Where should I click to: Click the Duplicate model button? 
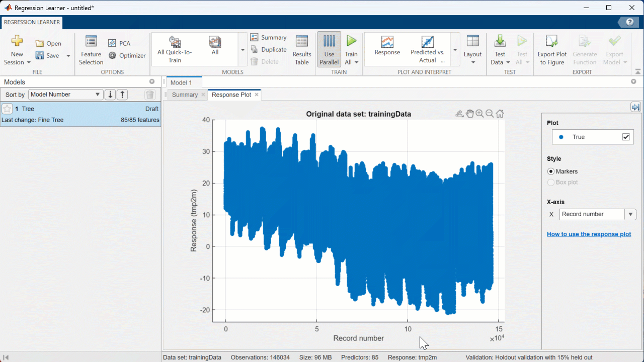(x=269, y=50)
